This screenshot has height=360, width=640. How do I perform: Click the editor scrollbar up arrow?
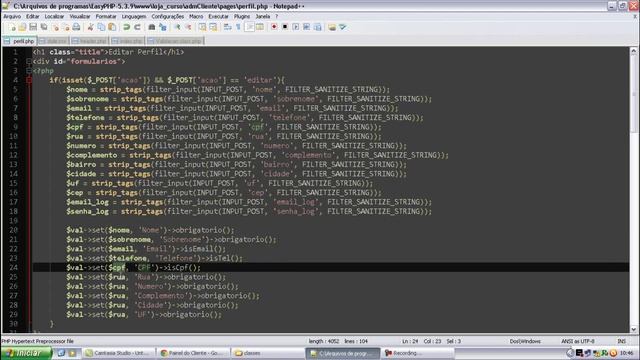633,51
